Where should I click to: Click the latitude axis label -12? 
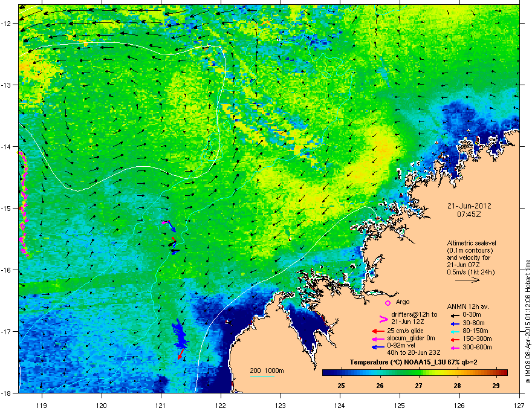point(7,24)
